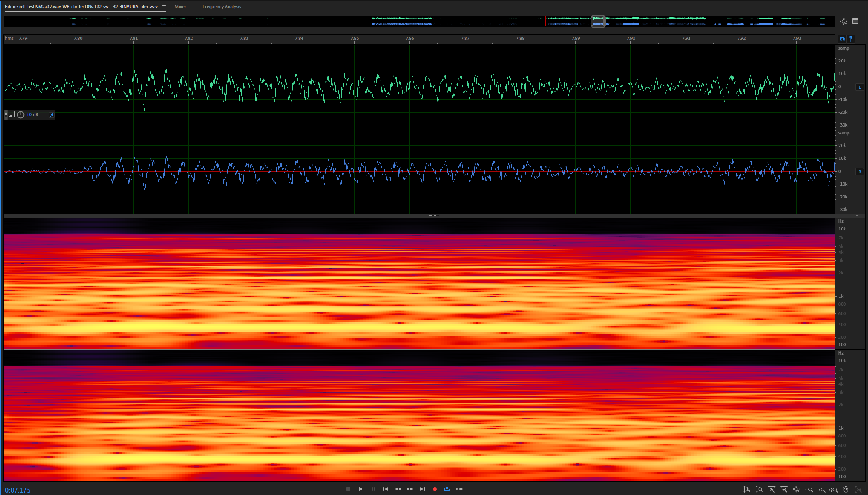The width and height of the screenshot is (868, 495).
Task: Click Zoom Out Time icon
Action: pos(784,489)
